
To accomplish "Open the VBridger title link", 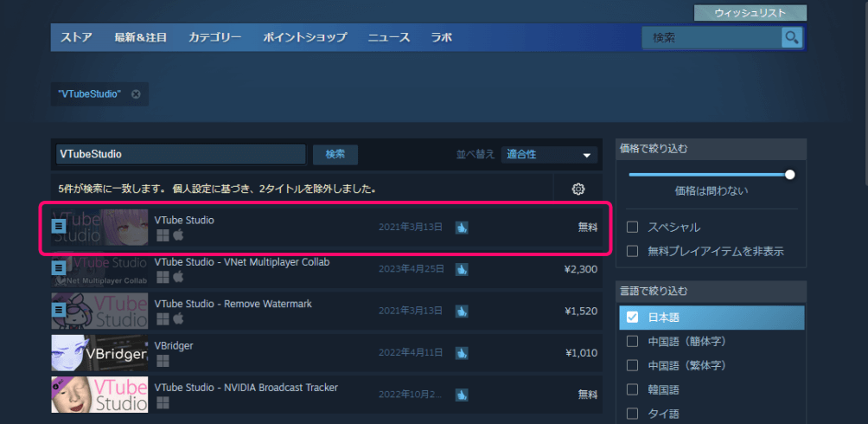I will pos(174,345).
